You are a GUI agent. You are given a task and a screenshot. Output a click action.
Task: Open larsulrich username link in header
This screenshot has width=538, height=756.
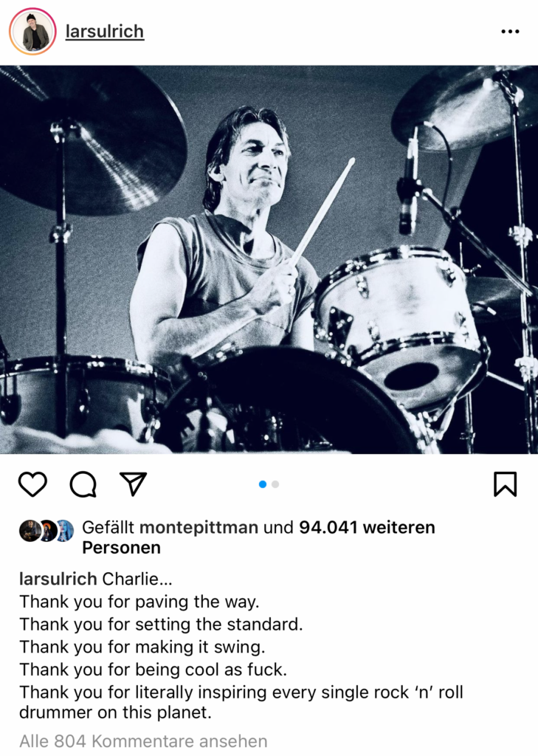(105, 31)
